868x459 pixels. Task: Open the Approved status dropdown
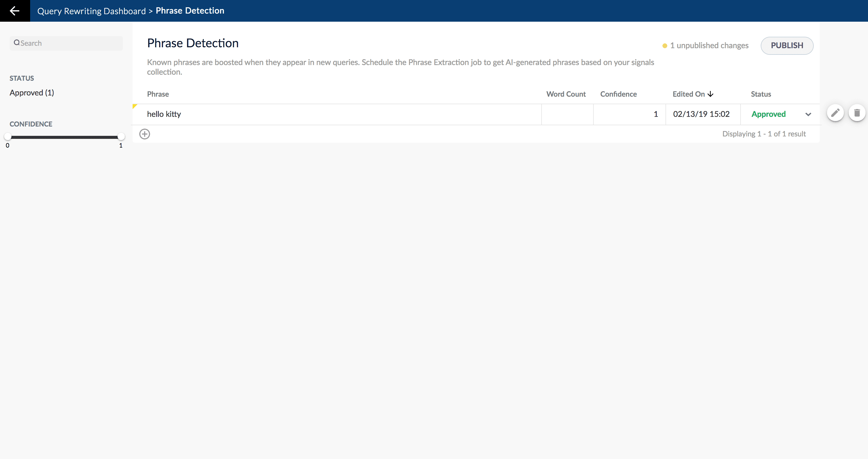pyautogui.click(x=808, y=114)
